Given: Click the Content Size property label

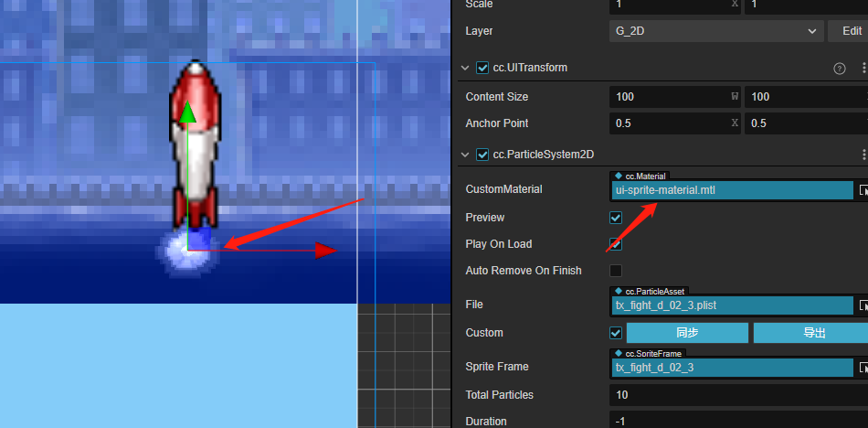Looking at the screenshot, I should coord(496,96).
